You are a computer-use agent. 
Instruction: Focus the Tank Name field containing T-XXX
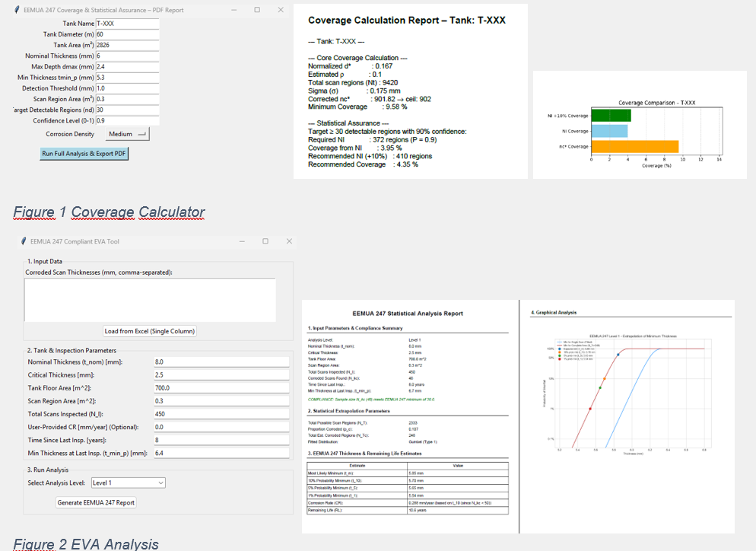[x=127, y=24]
